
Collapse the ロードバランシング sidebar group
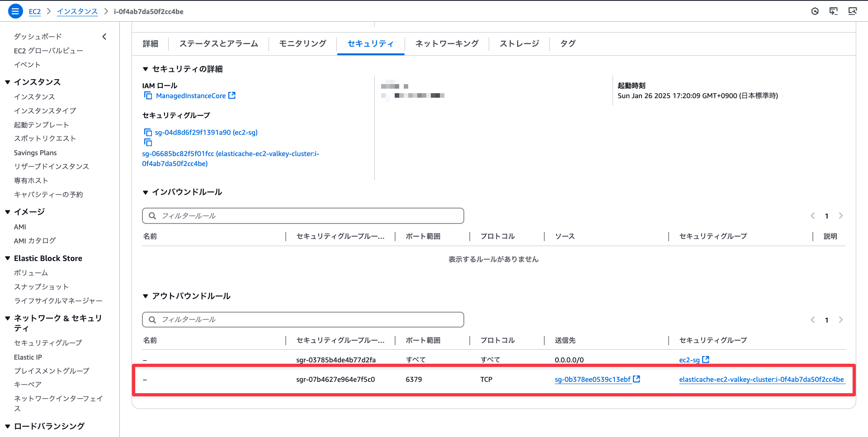pyautogui.click(x=8, y=426)
